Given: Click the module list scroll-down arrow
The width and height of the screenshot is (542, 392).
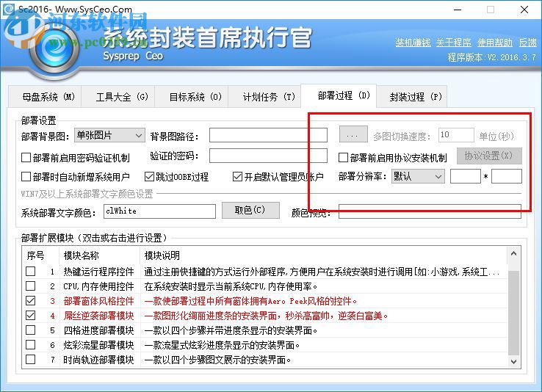Looking at the screenshot, I should pyautogui.click(x=513, y=361).
